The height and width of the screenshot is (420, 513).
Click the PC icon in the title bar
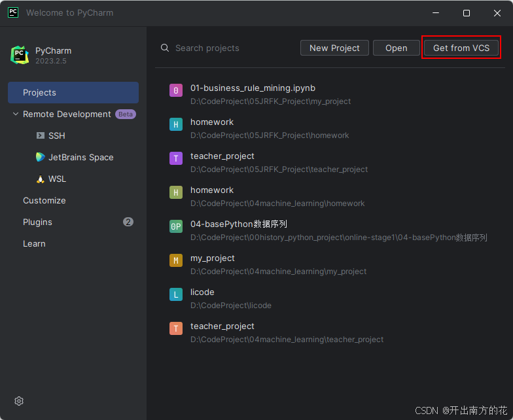[13, 13]
